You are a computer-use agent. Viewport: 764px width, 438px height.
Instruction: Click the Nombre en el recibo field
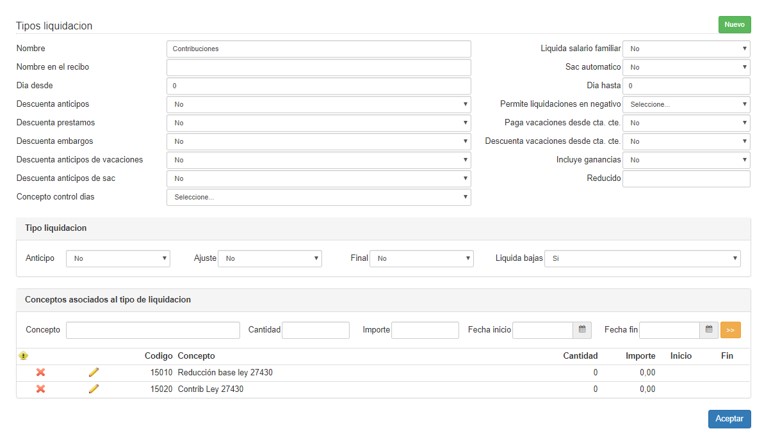318,67
